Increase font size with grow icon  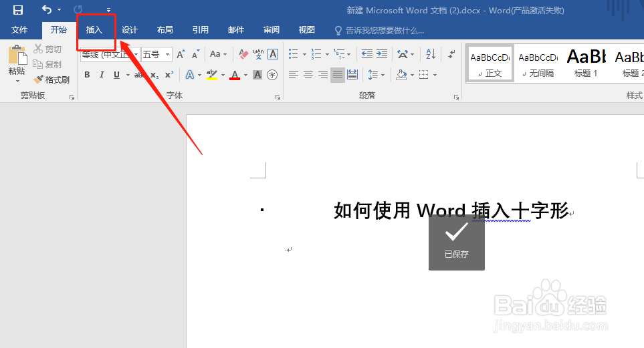181,54
